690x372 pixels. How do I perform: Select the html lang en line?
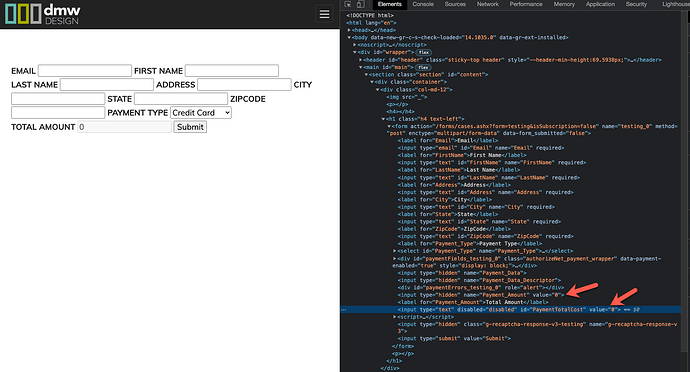371,22
